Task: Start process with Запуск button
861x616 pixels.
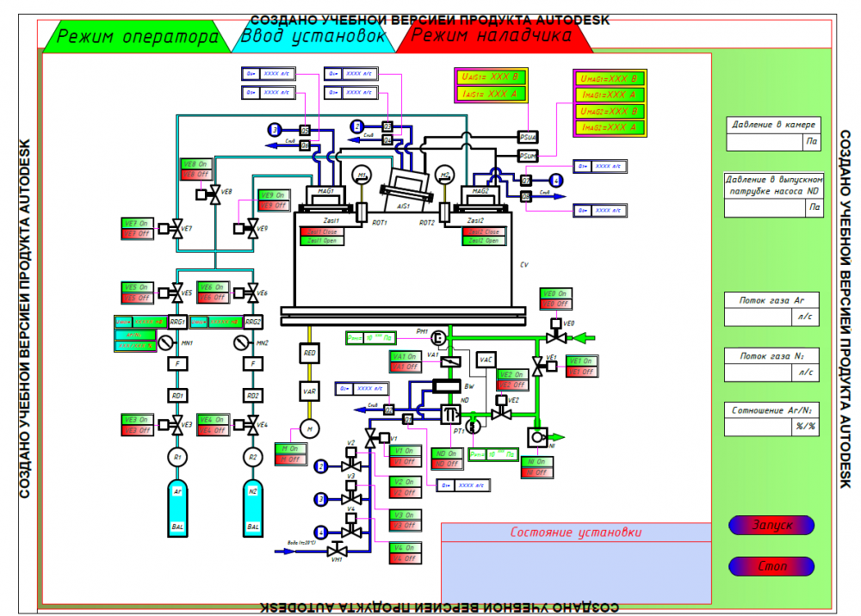Action: [x=771, y=525]
